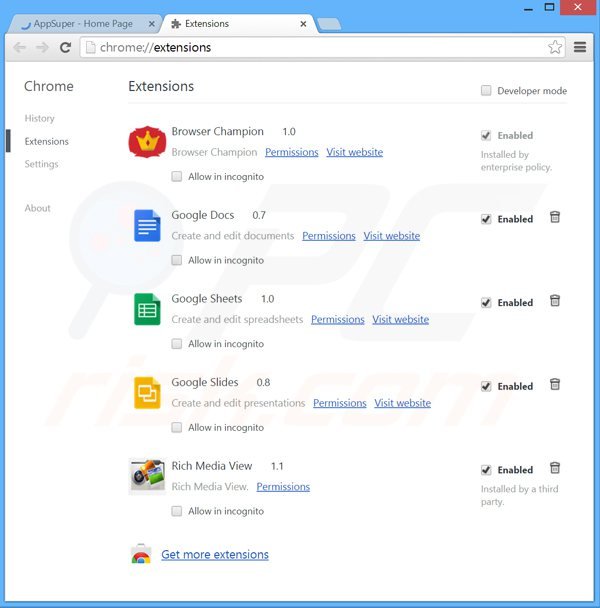The image size is (600, 608).
Task: Visit website for Google Docs
Action: 392,236
